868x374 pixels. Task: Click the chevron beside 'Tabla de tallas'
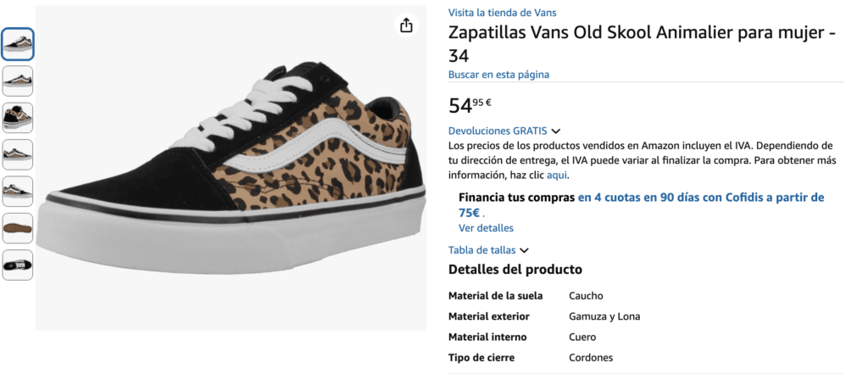pyautogui.click(x=524, y=251)
